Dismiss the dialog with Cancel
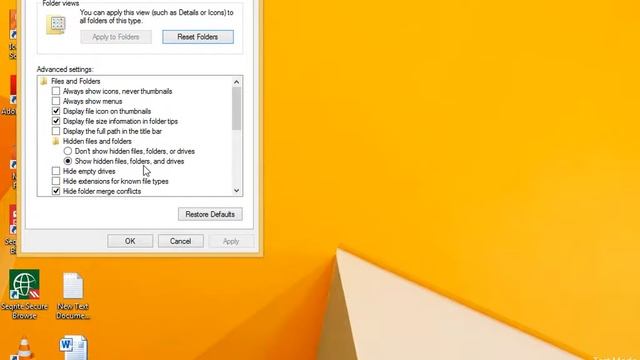The image size is (640, 360). 181,241
